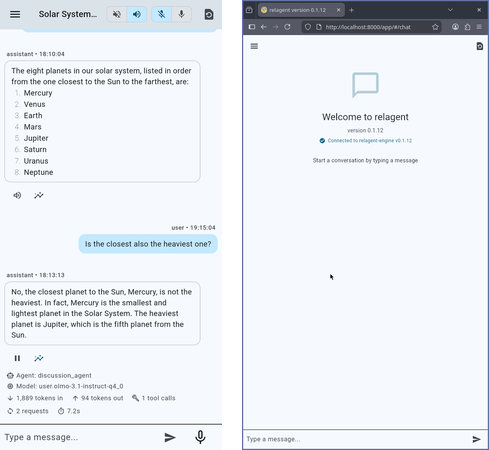Toggle statistics for the Mercury answer

click(39, 358)
